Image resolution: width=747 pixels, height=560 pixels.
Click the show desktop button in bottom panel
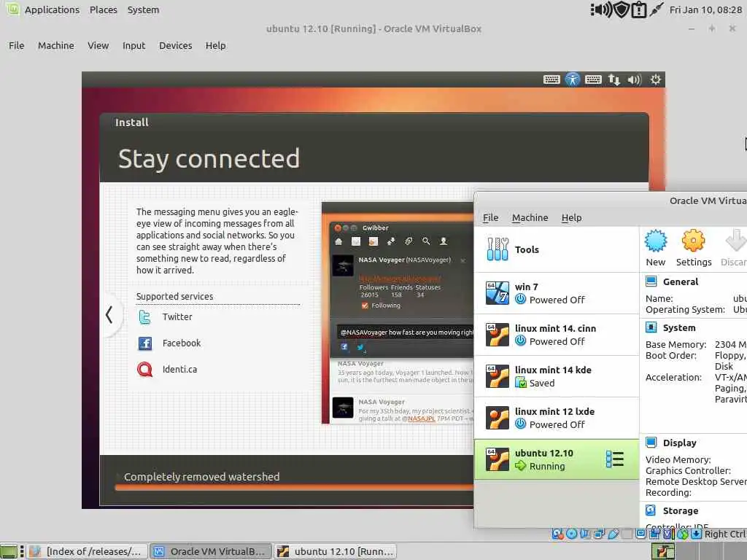9,551
